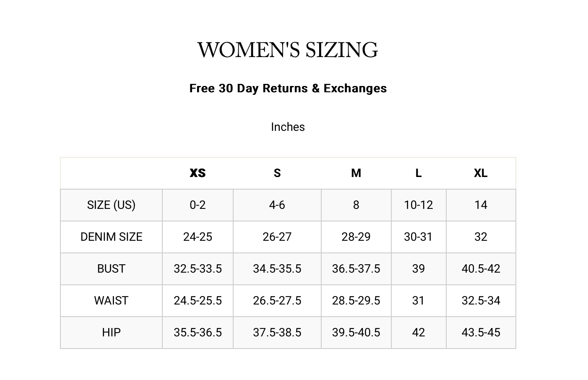Click the HIP row label
This screenshot has width=588, height=380.
111,333
